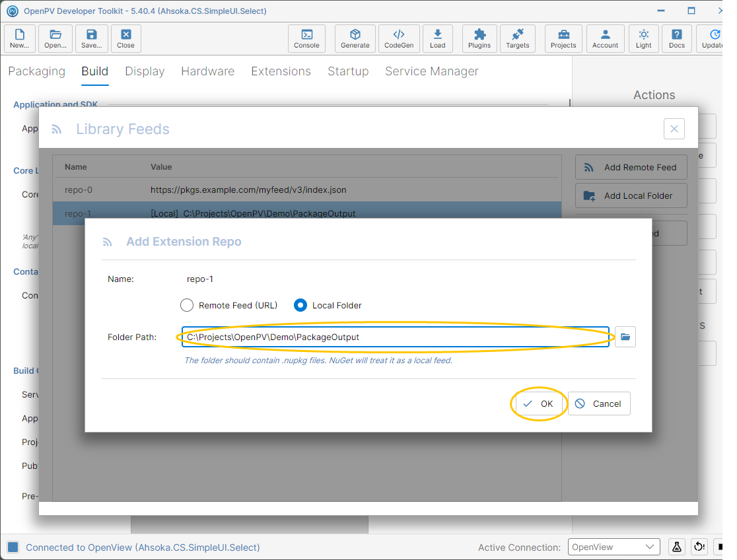Click the Add Remote Feed button

tap(631, 167)
